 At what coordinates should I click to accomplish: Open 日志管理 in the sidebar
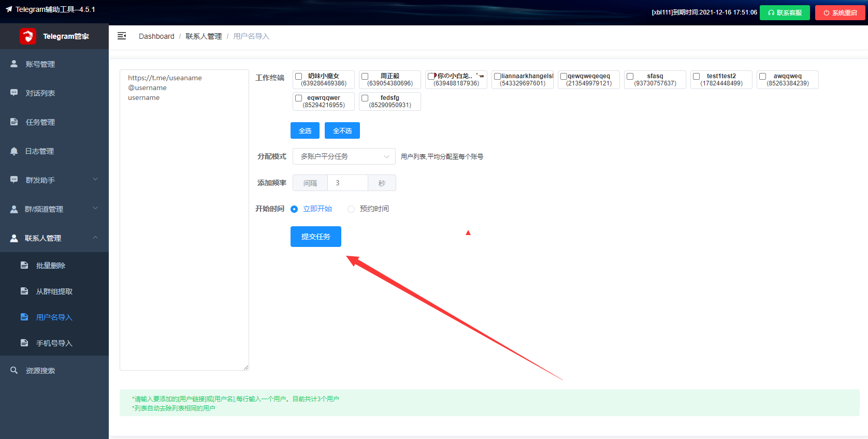54,151
